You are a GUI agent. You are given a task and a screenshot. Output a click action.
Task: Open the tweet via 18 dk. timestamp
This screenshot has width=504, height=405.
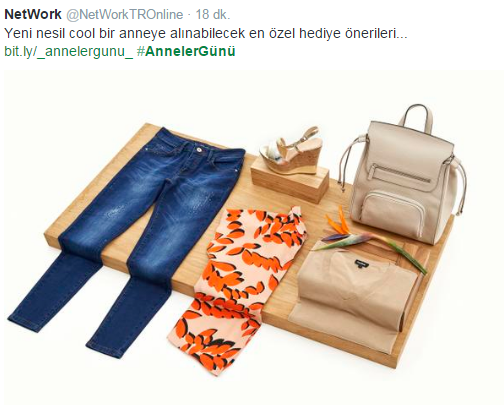213,14
